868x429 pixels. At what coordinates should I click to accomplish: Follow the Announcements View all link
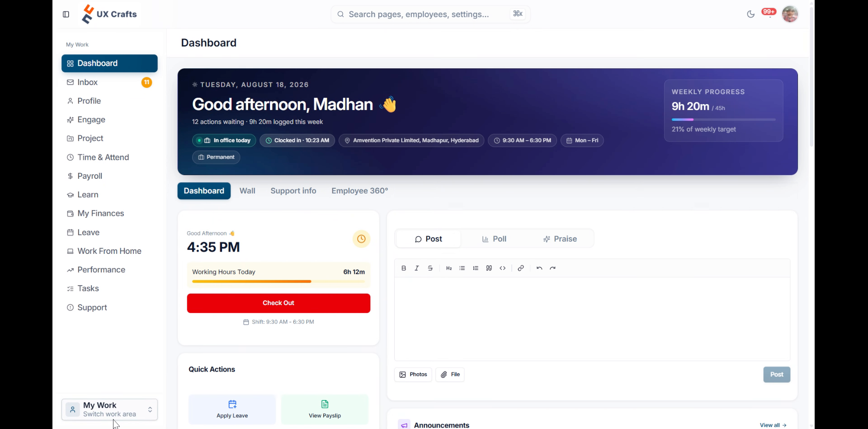773,425
